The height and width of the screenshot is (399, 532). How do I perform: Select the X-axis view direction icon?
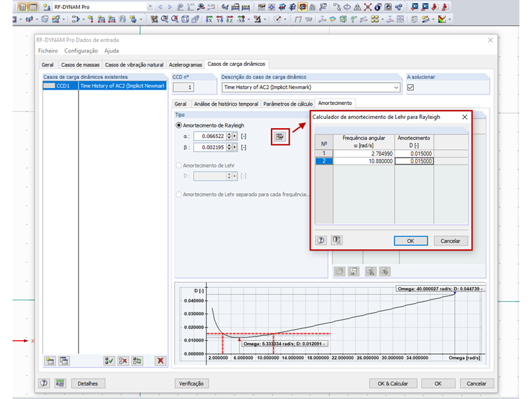click(209, 20)
